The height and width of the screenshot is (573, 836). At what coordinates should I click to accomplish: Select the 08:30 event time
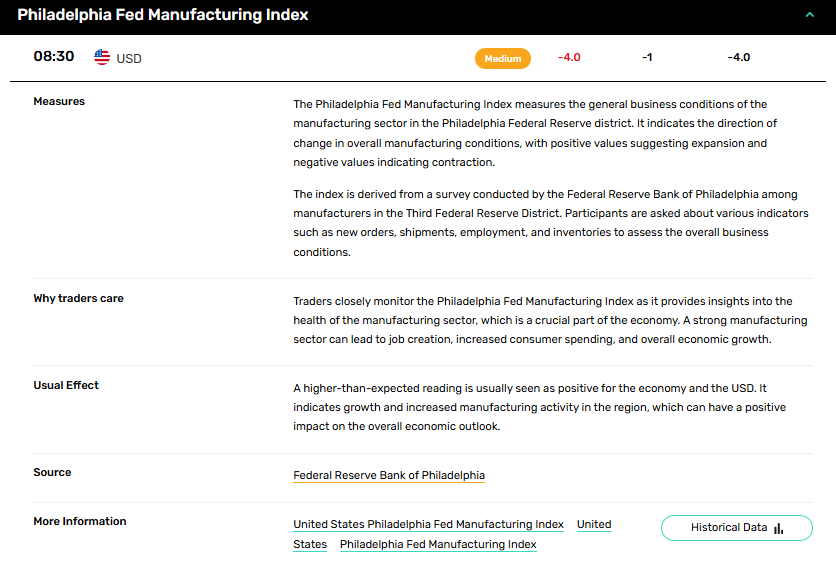(54, 57)
